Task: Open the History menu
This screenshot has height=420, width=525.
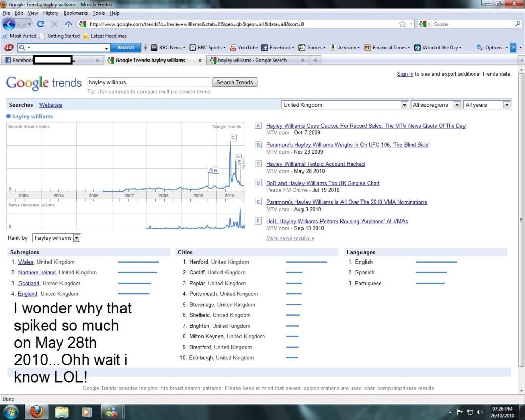Action: click(50, 13)
